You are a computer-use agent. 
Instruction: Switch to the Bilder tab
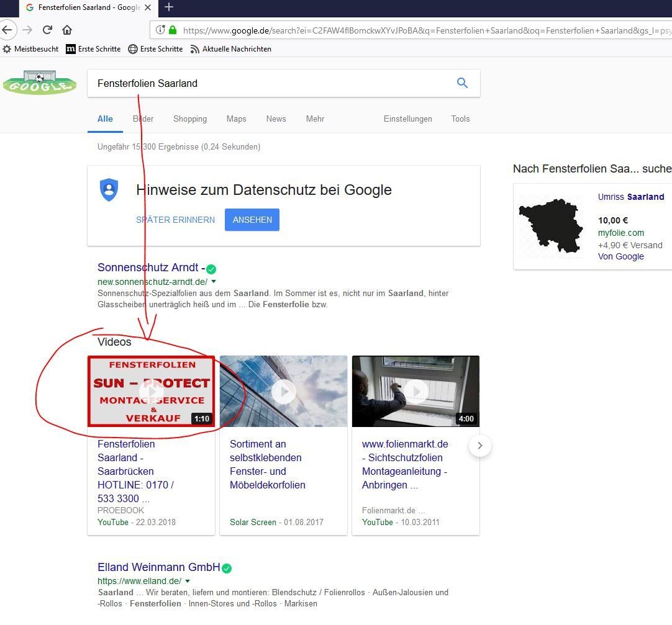143,119
